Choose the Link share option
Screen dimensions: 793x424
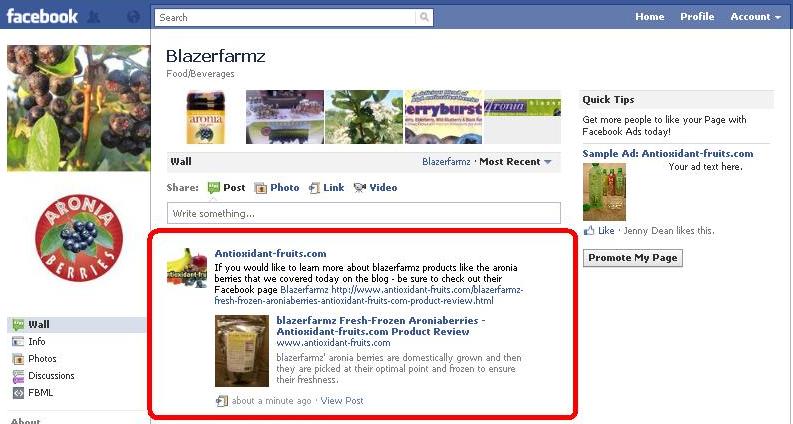[x=327, y=188]
